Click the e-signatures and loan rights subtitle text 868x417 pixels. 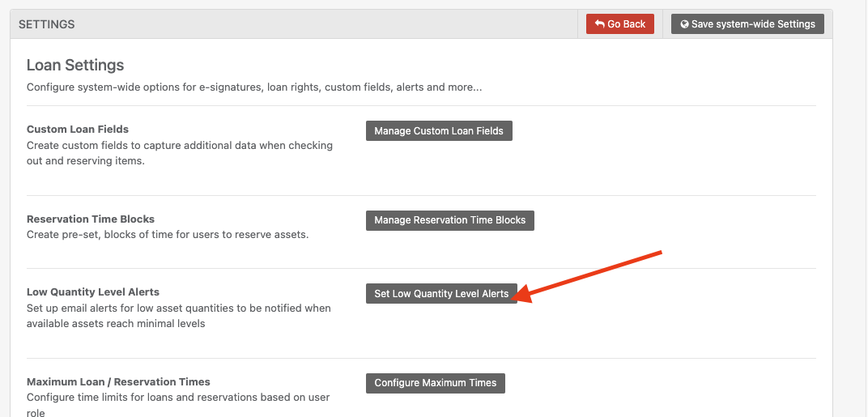(254, 87)
